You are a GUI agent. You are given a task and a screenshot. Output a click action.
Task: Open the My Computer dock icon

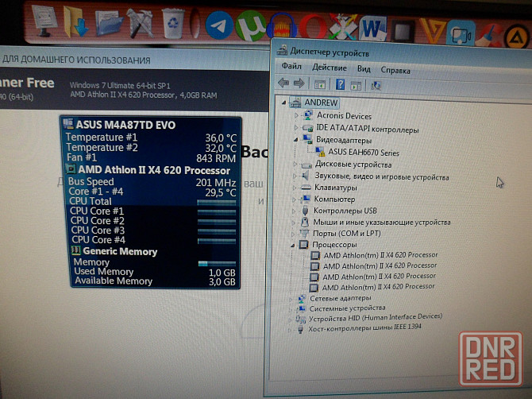(44, 21)
